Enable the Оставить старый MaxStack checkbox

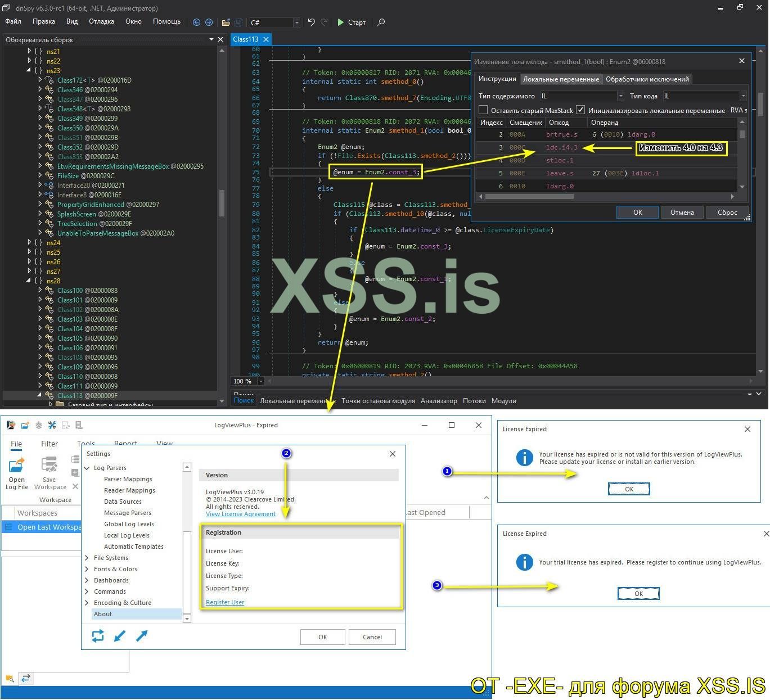(483, 110)
